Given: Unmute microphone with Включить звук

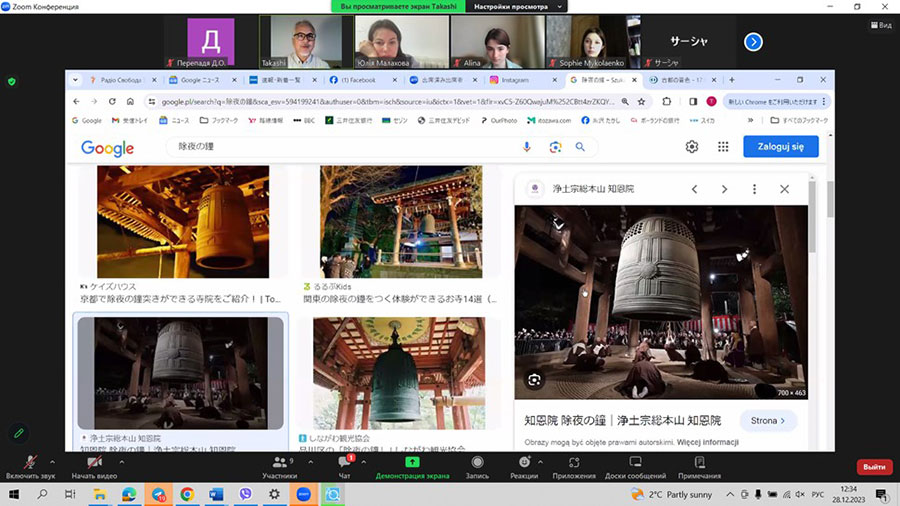Looking at the screenshot, I should [x=29, y=465].
